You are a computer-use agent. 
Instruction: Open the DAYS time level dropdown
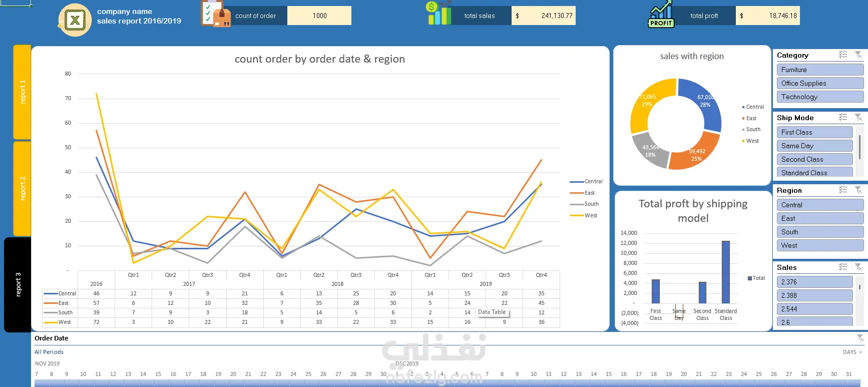[x=852, y=352]
